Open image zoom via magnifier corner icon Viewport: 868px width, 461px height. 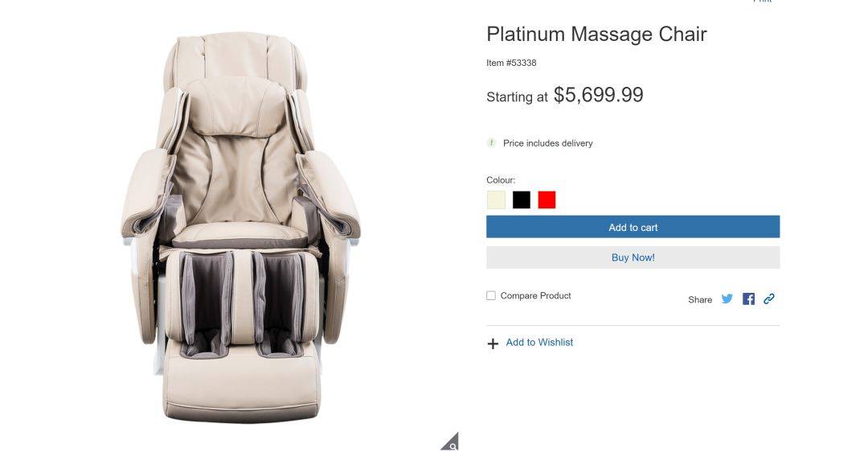coord(450,442)
